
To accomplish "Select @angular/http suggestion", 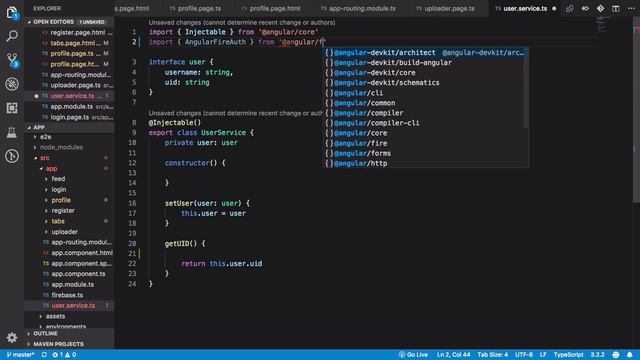I will pyautogui.click(x=423, y=163).
